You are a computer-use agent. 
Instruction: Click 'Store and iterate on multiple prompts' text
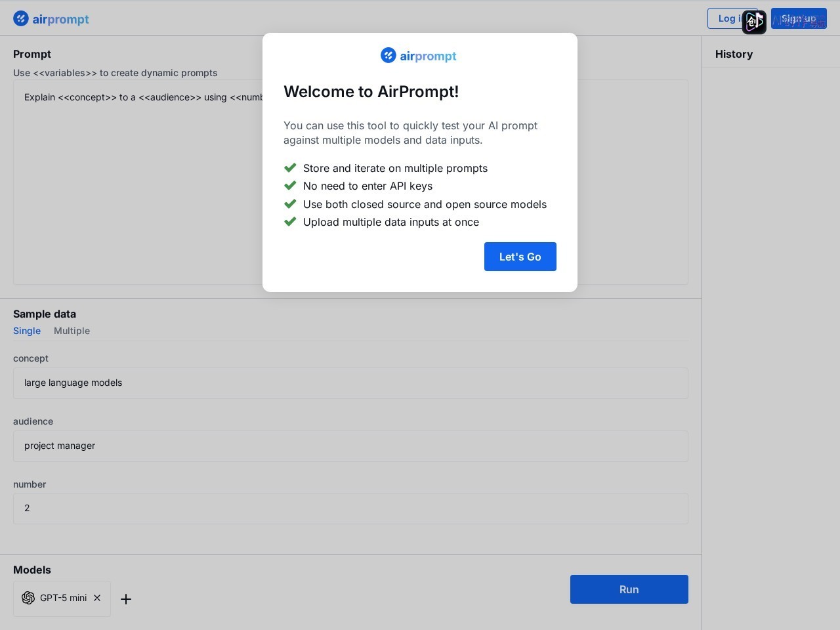[x=395, y=168]
